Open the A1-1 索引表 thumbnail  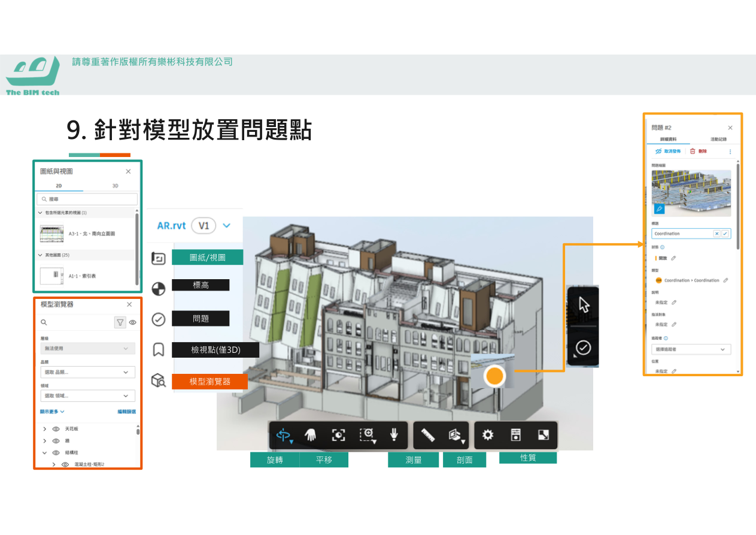tap(51, 276)
